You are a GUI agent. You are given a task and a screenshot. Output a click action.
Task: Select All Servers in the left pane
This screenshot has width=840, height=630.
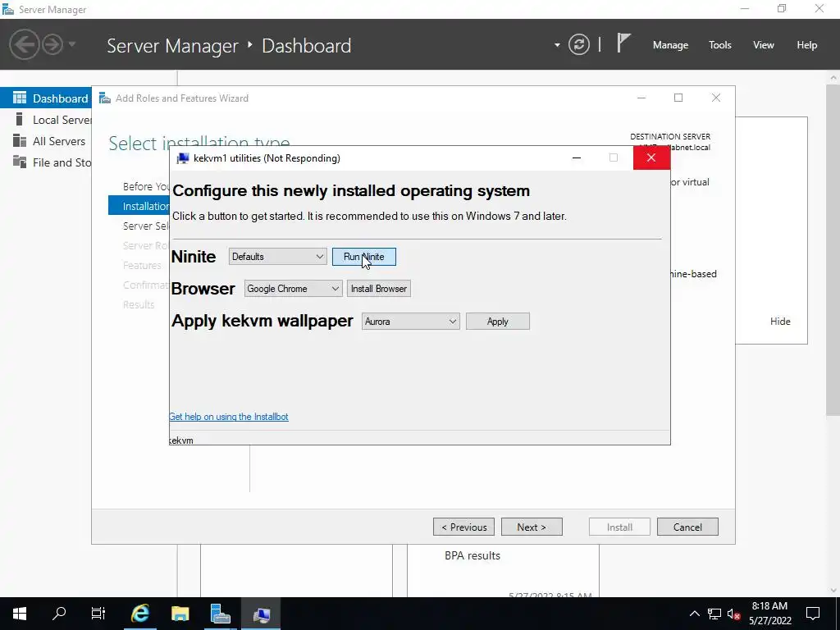[x=46, y=141]
